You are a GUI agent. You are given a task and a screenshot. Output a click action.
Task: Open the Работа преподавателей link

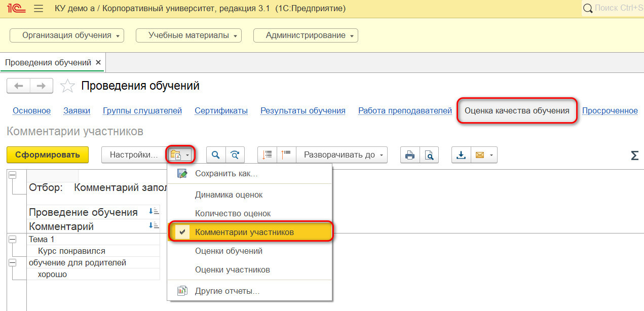(405, 110)
